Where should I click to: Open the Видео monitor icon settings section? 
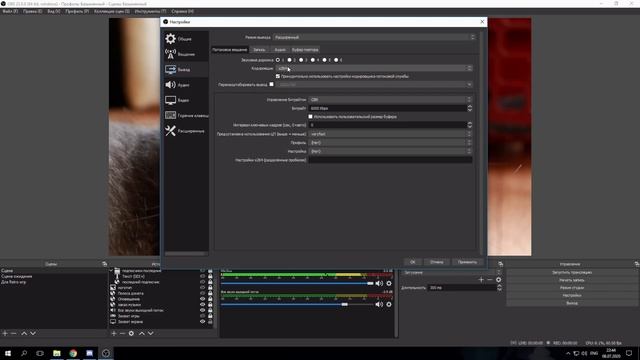click(171, 100)
